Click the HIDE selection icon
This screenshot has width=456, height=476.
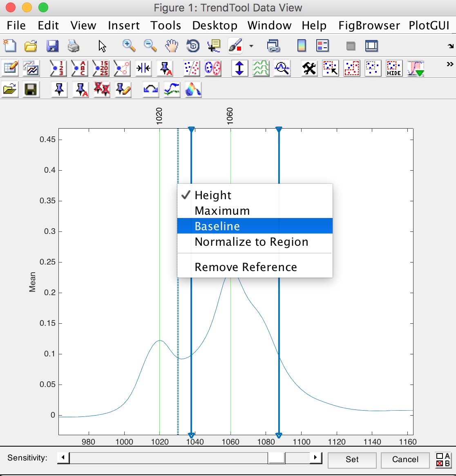tap(394, 68)
